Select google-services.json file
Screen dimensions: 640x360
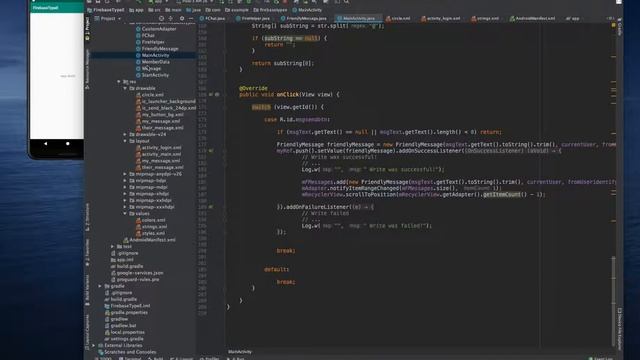(137, 273)
